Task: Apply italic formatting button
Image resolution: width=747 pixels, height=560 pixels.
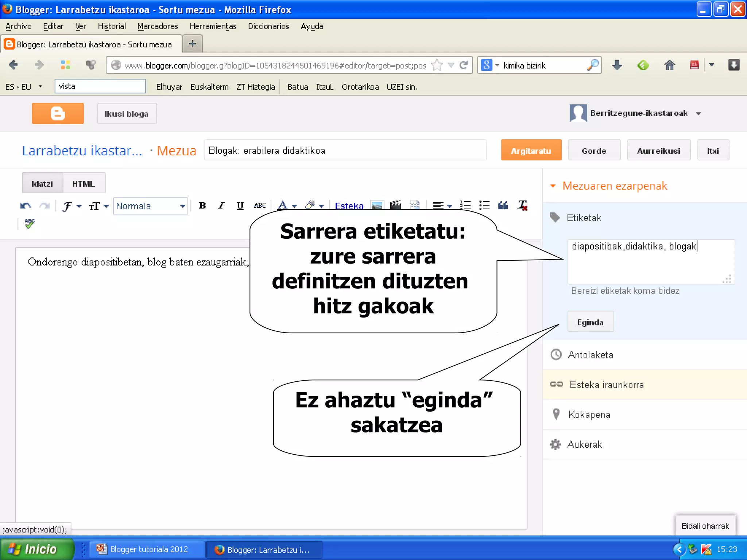Action: tap(221, 206)
